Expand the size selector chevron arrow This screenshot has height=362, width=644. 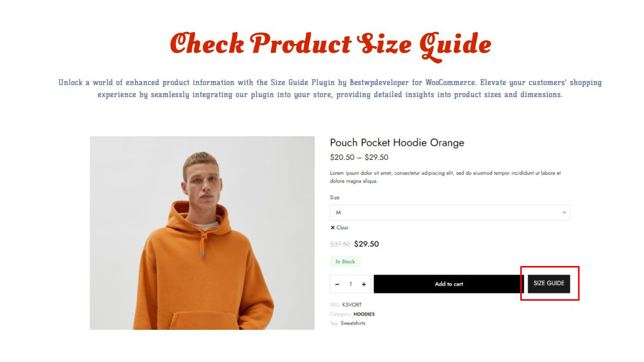(x=564, y=213)
